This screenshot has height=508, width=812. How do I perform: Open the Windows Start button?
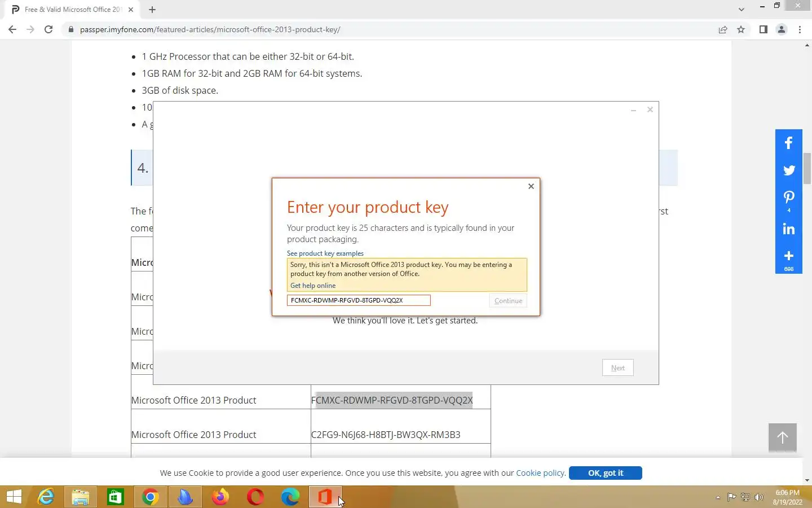(x=14, y=497)
